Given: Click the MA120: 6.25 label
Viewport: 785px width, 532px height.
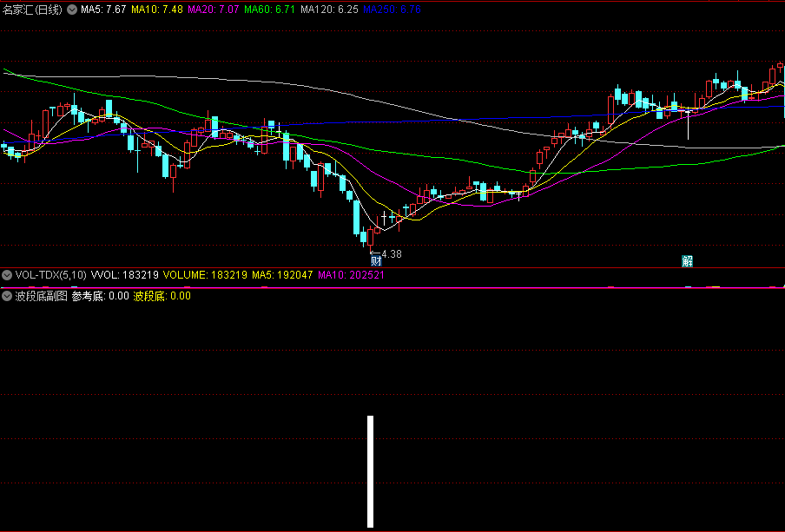Looking at the screenshot, I should pos(329,10).
